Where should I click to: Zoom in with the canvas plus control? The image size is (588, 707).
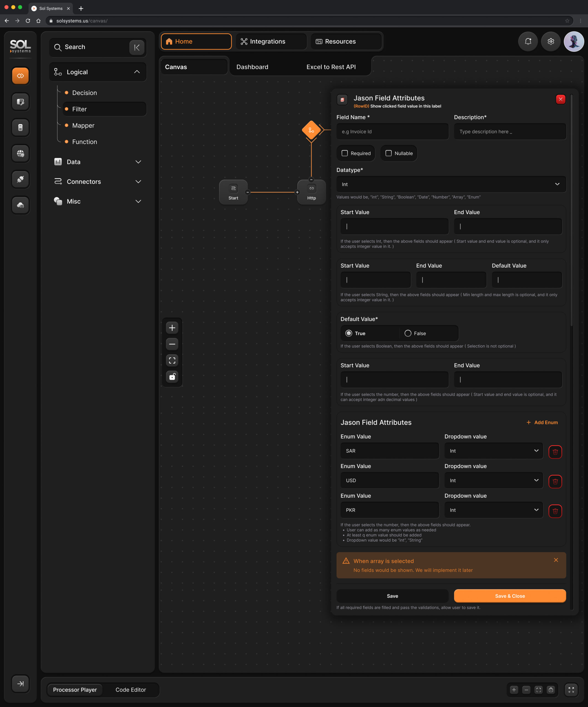[172, 328]
